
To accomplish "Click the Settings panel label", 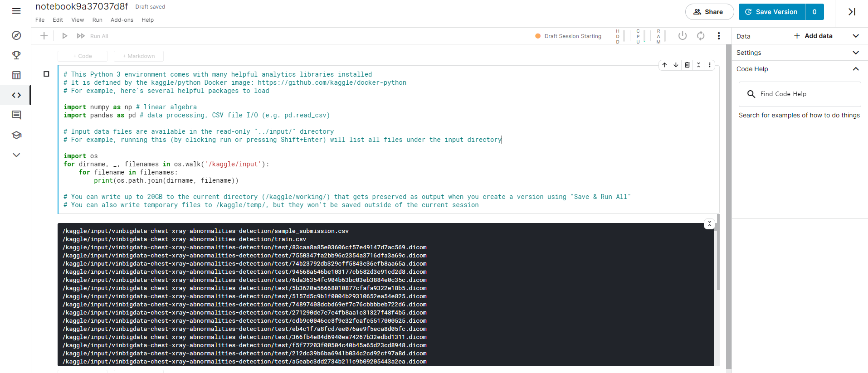I will pos(749,53).
